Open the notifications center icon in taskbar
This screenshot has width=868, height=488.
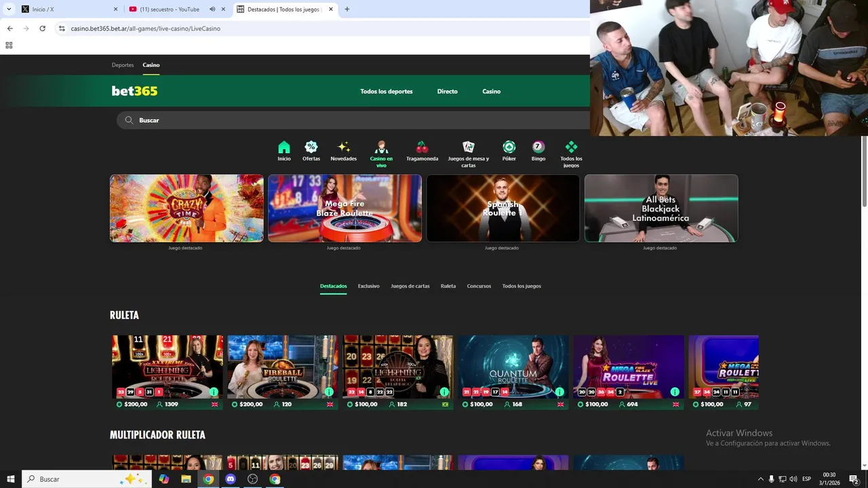[x=854, y=479]
